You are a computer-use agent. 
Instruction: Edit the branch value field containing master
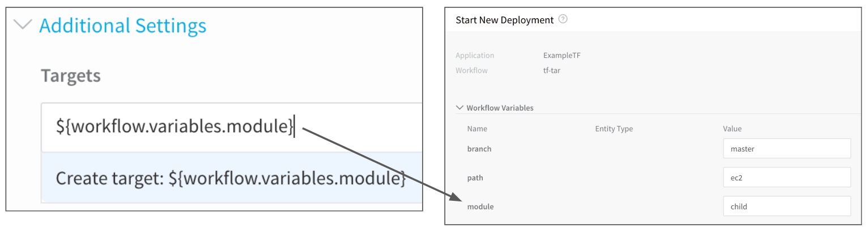coord(787,149)
